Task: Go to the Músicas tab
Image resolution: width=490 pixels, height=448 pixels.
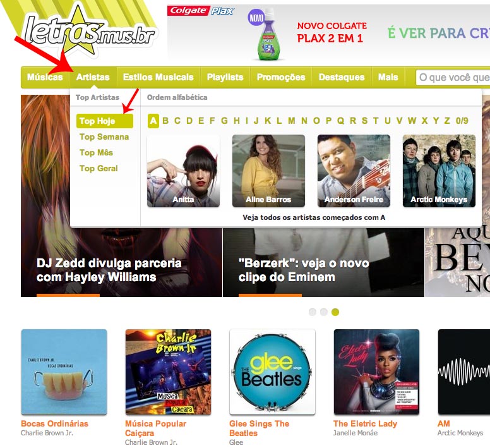Action: click(x=45, y=77)
